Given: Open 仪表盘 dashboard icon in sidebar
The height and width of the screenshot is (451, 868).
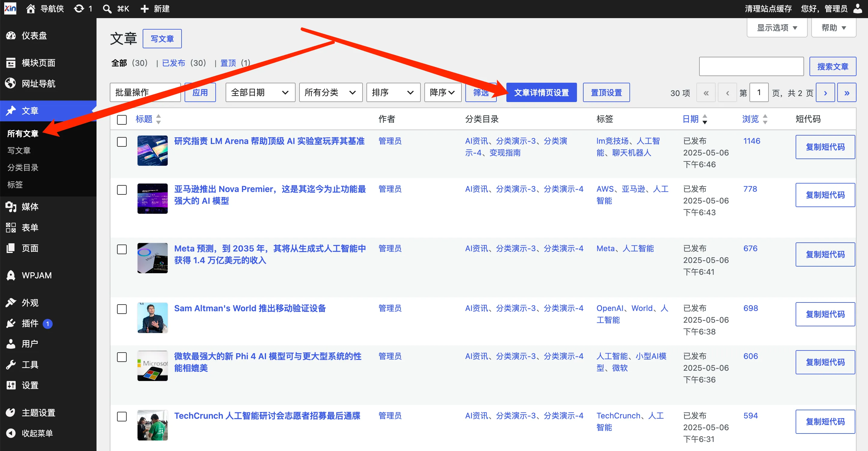Looking at the screenshot, I should tap(11, 35).
